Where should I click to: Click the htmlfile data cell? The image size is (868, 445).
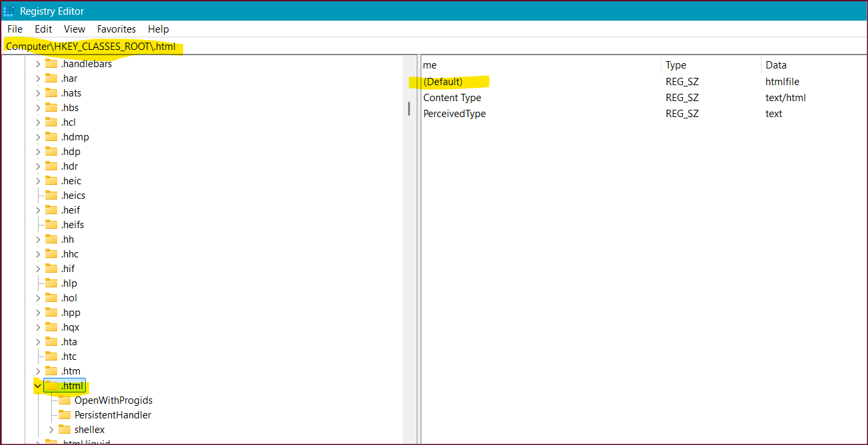tap(782, 82)
